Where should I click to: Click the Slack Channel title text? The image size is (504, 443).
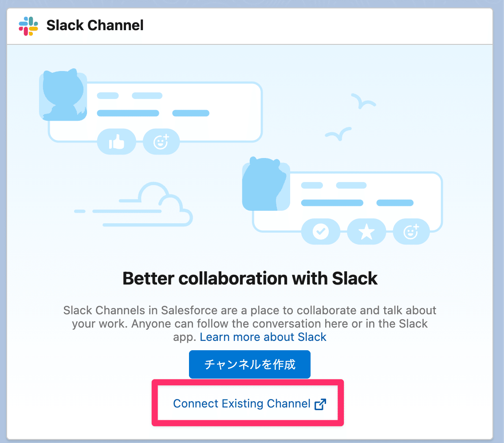coord(95,26)
